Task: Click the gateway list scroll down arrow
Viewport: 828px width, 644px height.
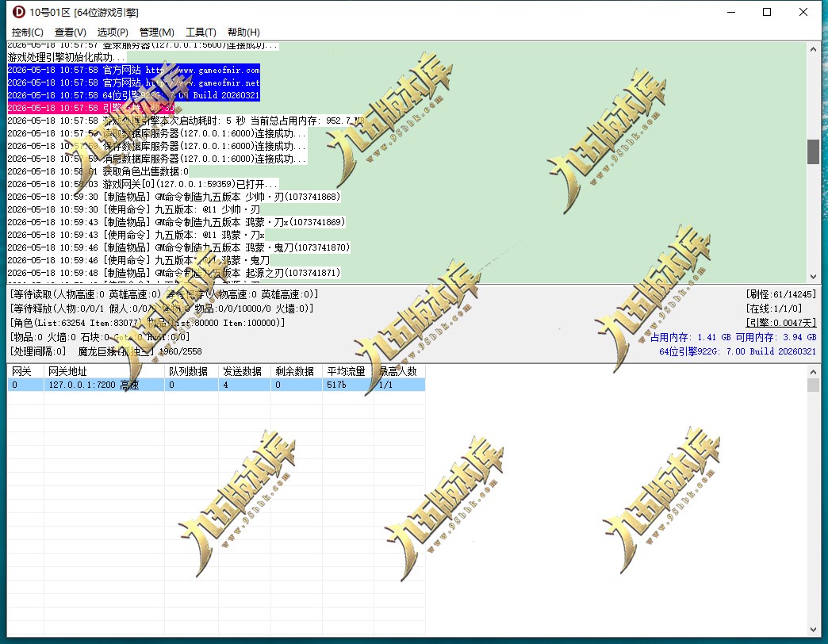Action: point(813,630)
